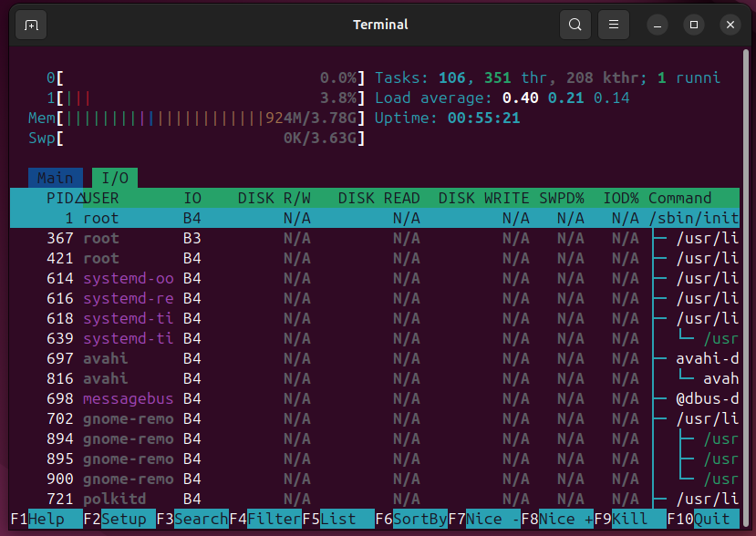Select avahi process PID 697
This screenshot has height=536, width=756.
coord(375,358)
